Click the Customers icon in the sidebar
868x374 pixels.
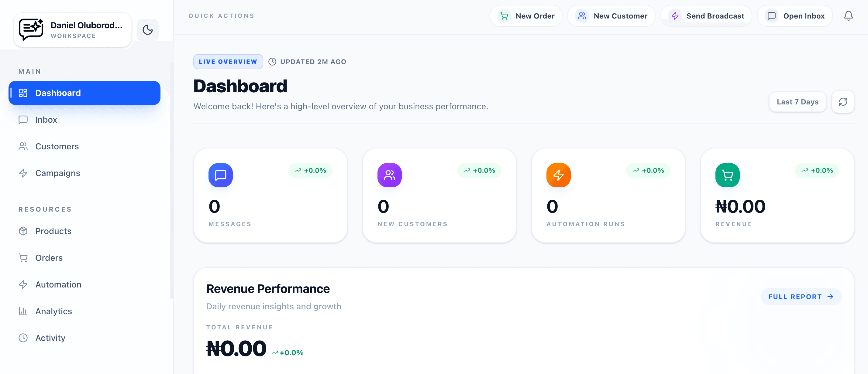[23, 146]
